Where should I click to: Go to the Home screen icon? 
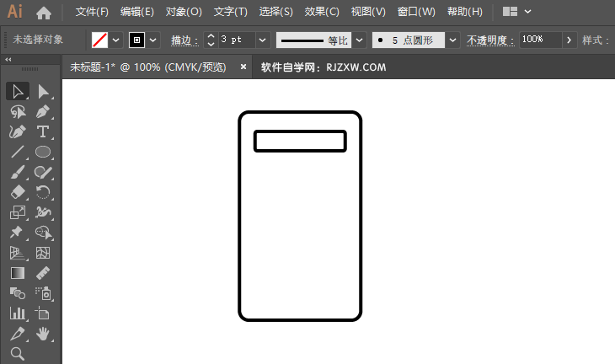tap(44, 13)
